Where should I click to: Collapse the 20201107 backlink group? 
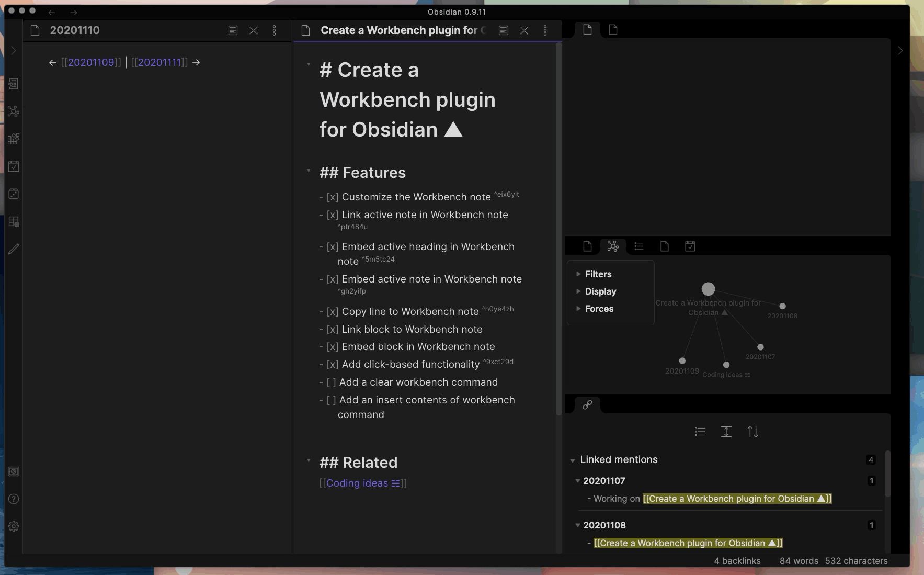click(578, 481)
